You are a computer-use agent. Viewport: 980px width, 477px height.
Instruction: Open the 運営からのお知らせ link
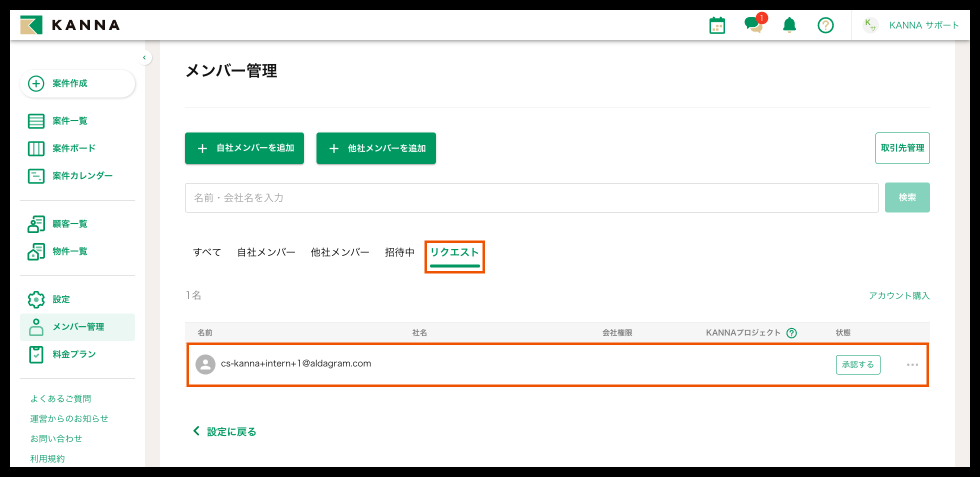[69, 418]
